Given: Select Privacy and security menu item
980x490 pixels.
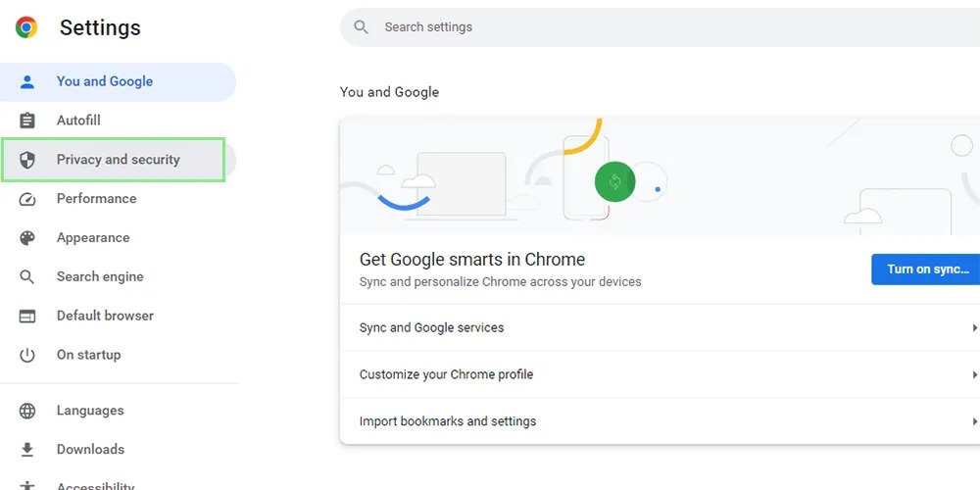Looking at the screenshot, I should [119, 160].
